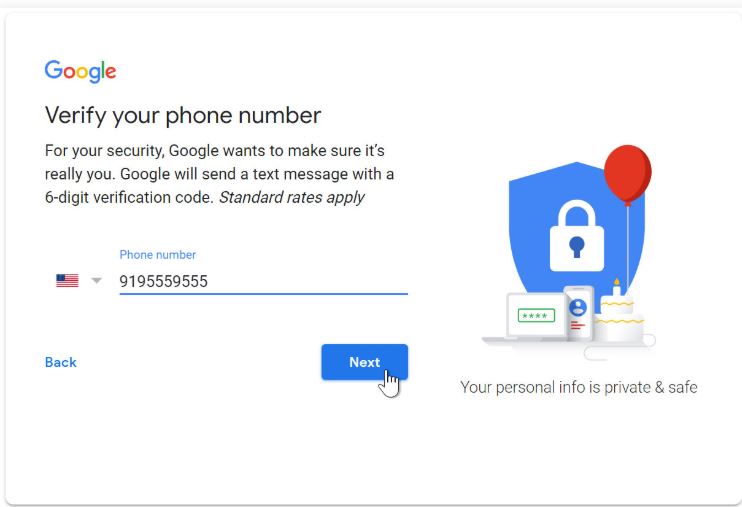Click the green password asterisks box
This screenshot has width=742, height=507.
coord(536,315)
